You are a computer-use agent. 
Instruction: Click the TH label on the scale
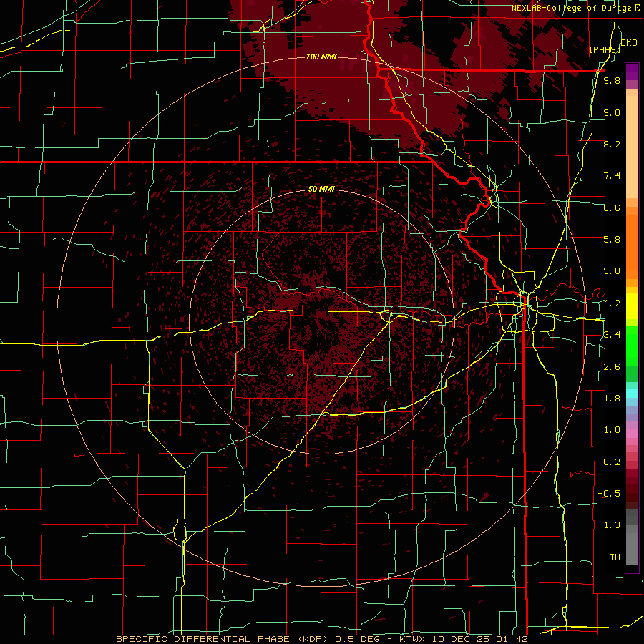[x=615, y=557]
